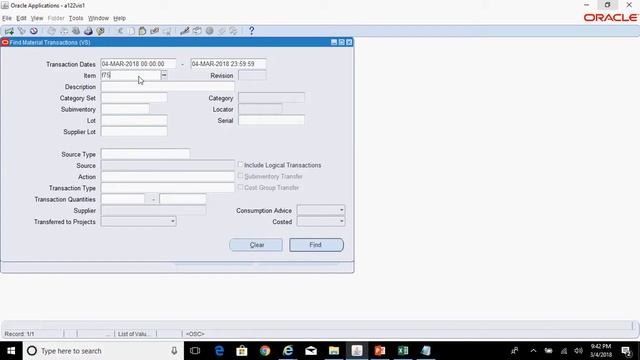Click the Clear button

pos(256,245)
